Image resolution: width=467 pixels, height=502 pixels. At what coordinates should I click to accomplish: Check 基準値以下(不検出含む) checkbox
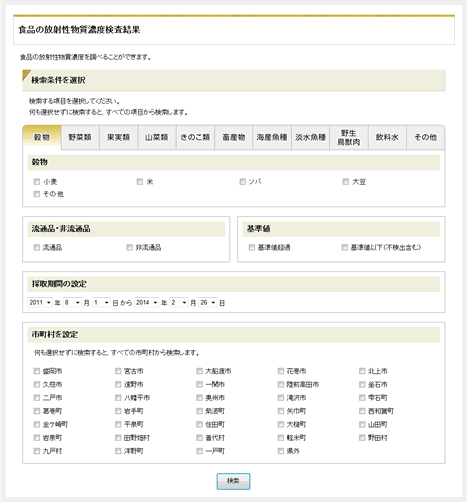click(345, 247)
